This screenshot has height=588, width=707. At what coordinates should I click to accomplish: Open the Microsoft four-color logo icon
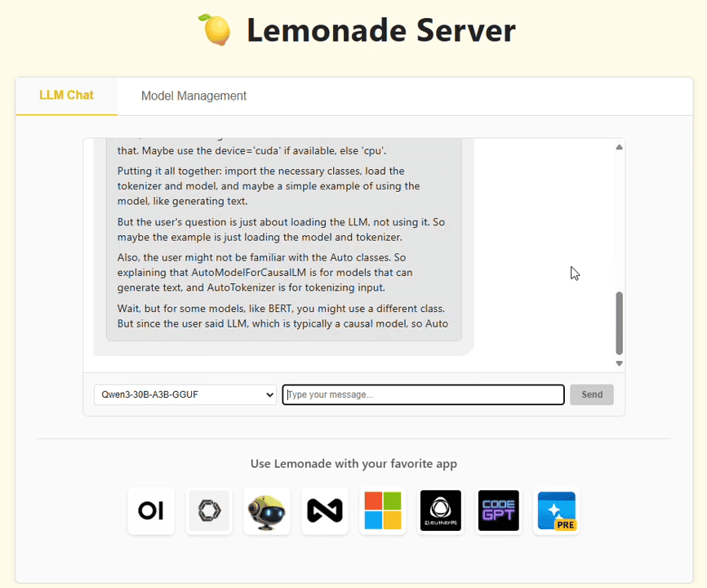point(383,511)
